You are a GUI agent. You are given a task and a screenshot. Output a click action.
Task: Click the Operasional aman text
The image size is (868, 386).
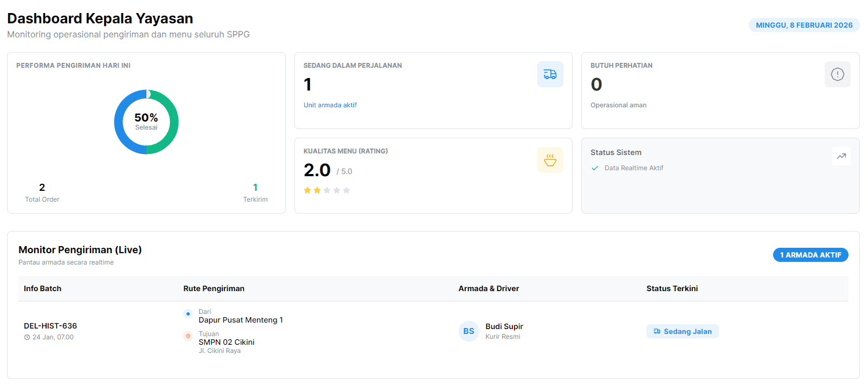coord(619,105)
